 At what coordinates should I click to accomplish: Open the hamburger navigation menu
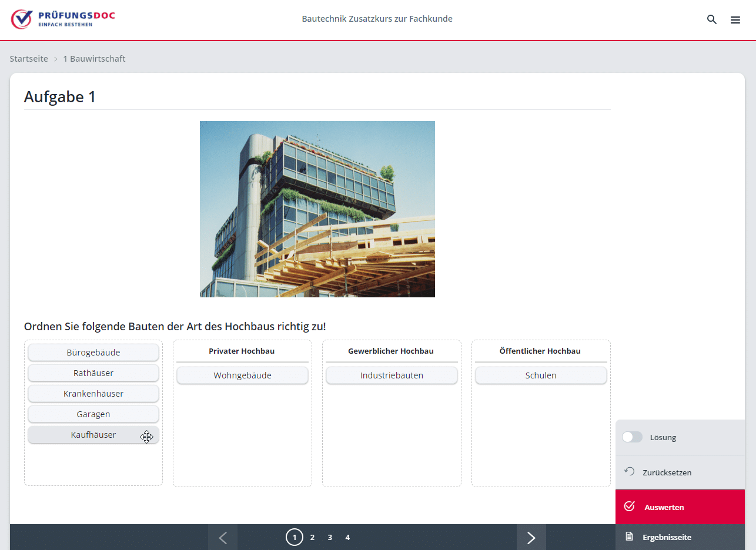(x=735, y=19)
